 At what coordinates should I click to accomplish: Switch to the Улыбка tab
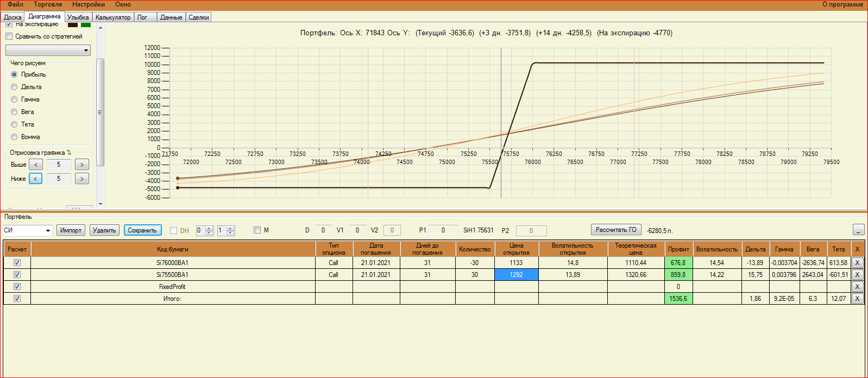pos(78,17)
